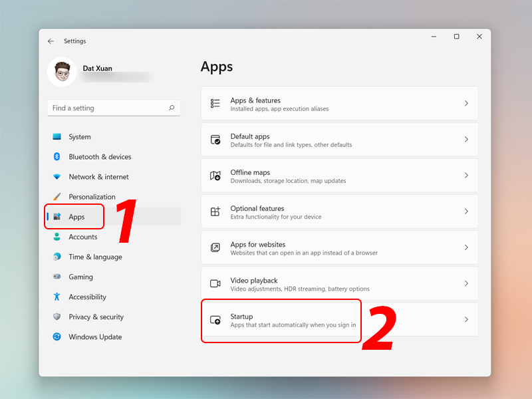Open Offline maps title
Image resolution: width=532 pixels, height=399 pixels.
pyautogui.click(x=250, y=172)
